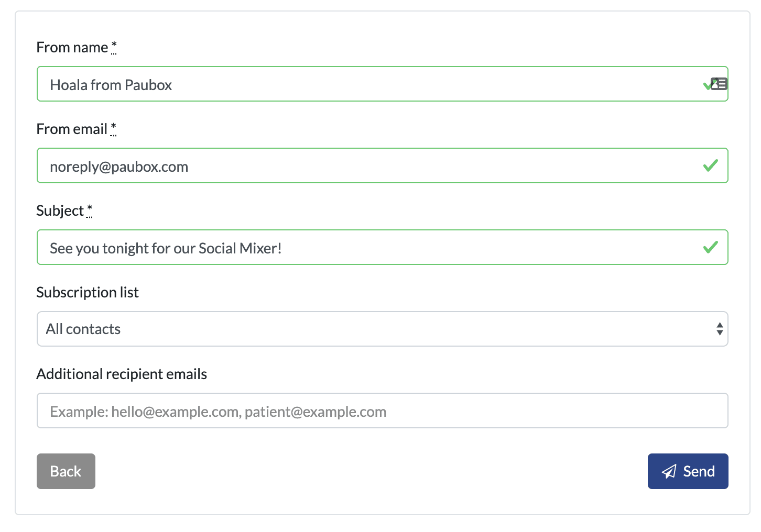Viewport: 761px width, 532px height.
Task: Click the green checkmark in Subject field
Action: pyautogui.click(x=710, y=247)
